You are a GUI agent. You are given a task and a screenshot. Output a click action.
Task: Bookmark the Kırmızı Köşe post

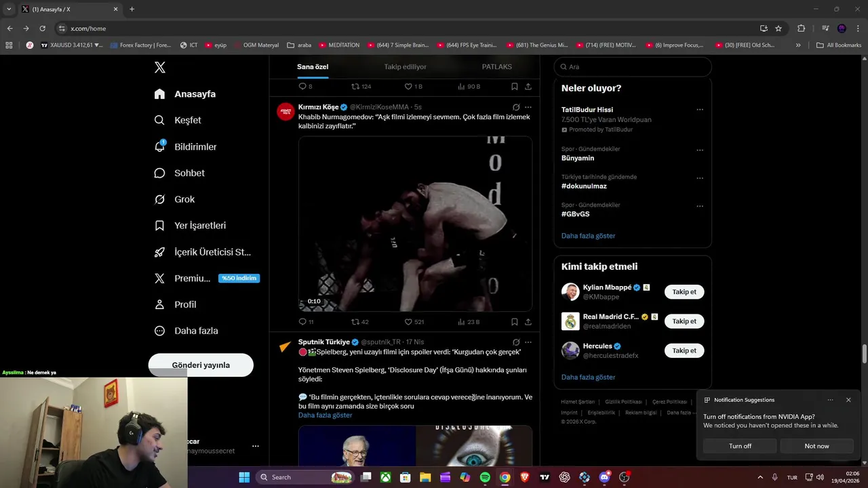tap(515, 322)
